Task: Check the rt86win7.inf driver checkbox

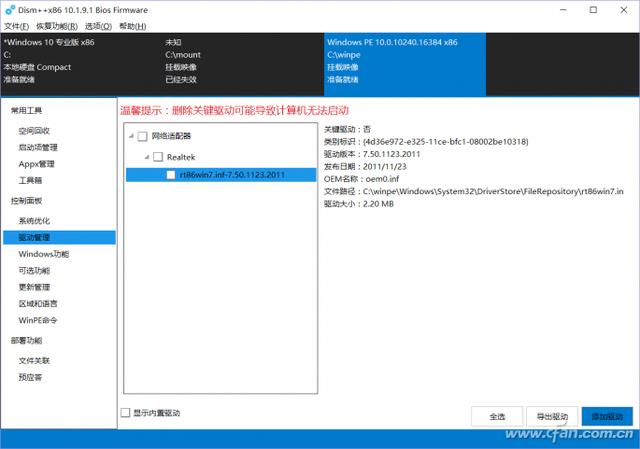Action: point(171,175)
